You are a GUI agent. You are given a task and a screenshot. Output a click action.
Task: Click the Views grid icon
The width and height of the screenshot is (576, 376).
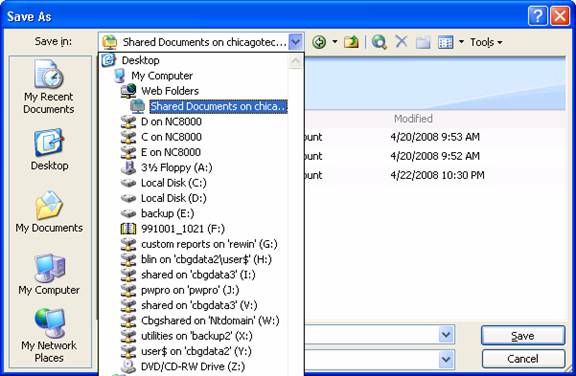point(446,43)
